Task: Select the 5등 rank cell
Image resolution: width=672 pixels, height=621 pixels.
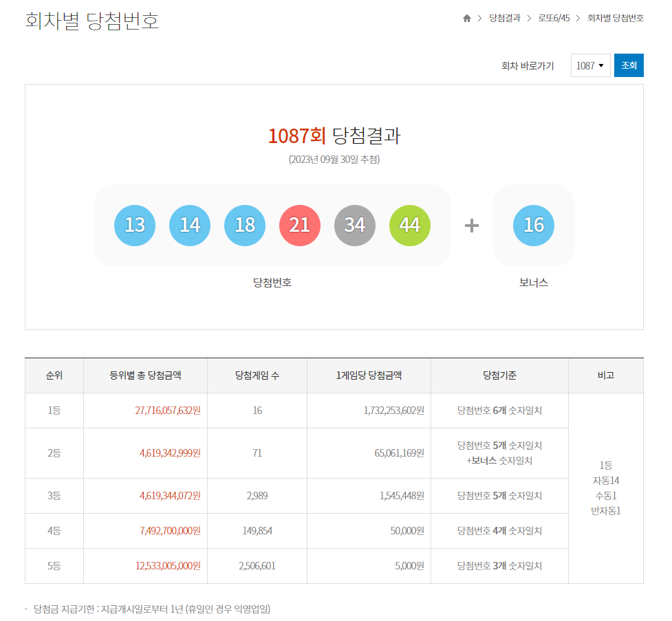Action: coord(54,566)
